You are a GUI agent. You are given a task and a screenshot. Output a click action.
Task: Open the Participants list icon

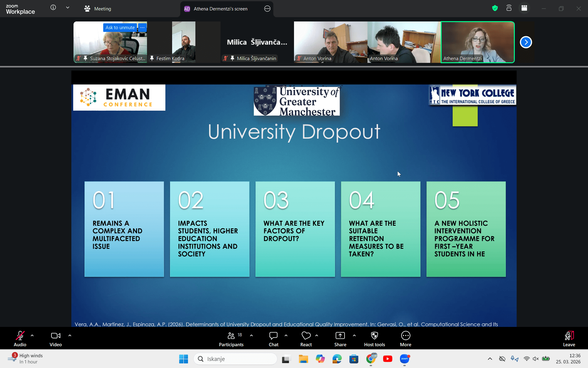click(x=231, y=336)
